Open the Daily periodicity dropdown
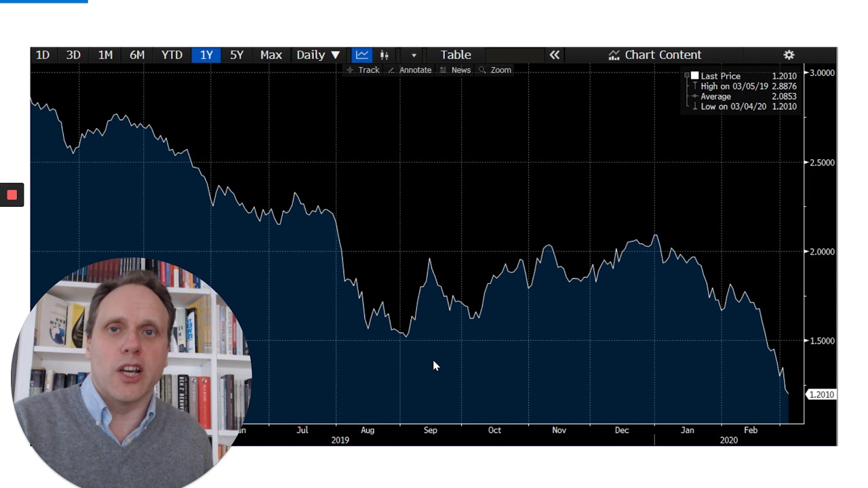This screenshot has height=488, width=868. (318, 55)
